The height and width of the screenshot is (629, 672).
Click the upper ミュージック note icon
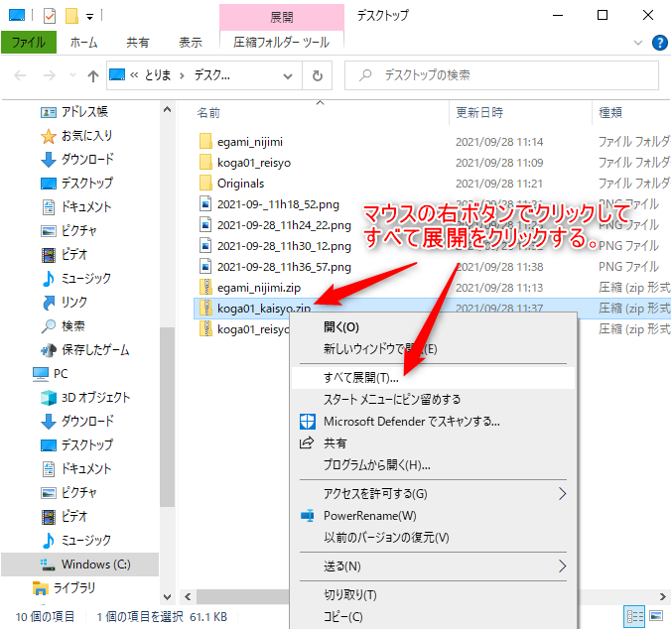(49, 279)
